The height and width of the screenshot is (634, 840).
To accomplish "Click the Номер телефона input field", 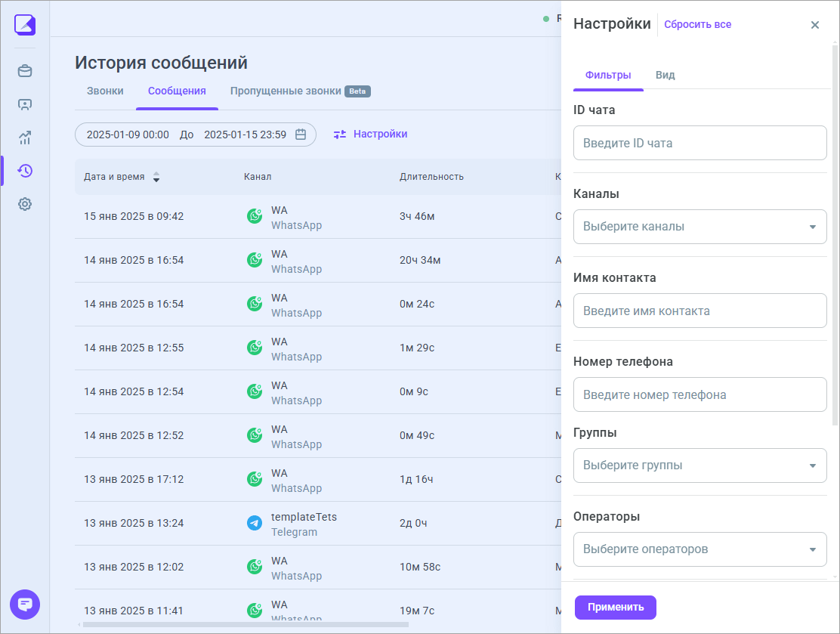I will (x=699, y=395).
